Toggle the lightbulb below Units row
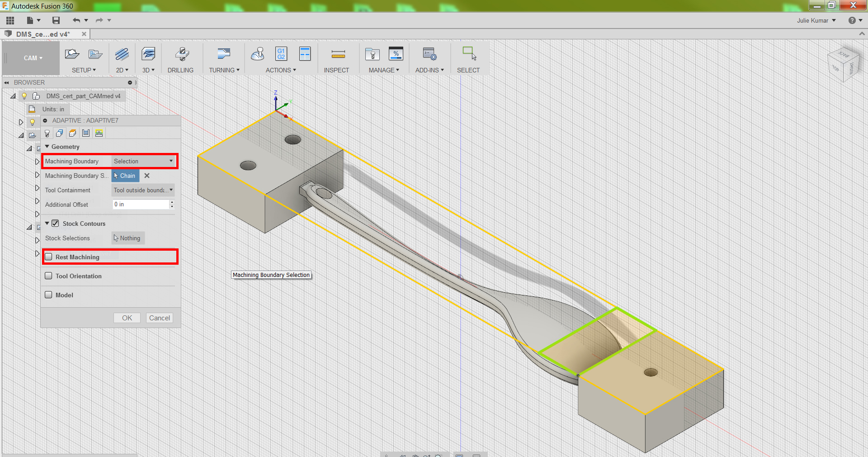Screen dimensions: 868x457 [x=32, y=122]
